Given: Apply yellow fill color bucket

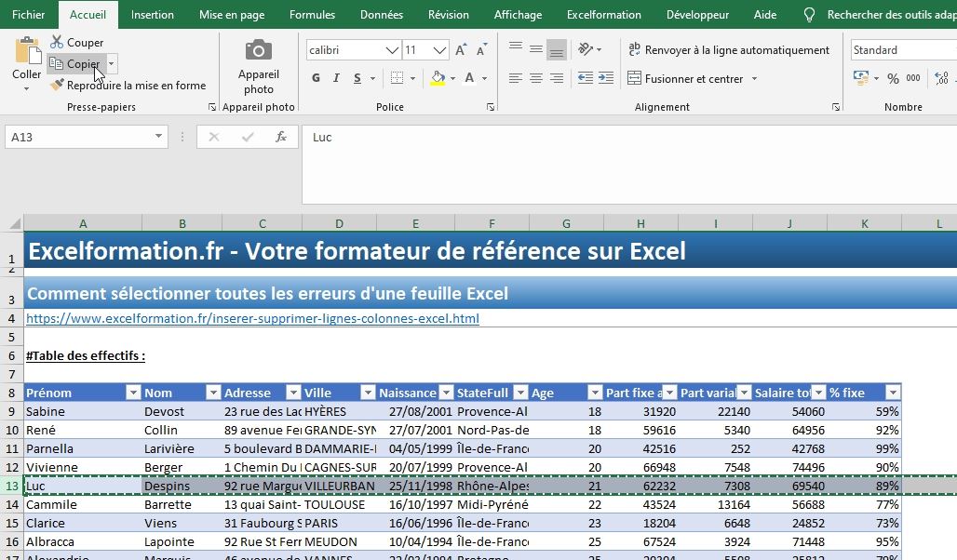Looking at the screenshot, I should 438,78.
